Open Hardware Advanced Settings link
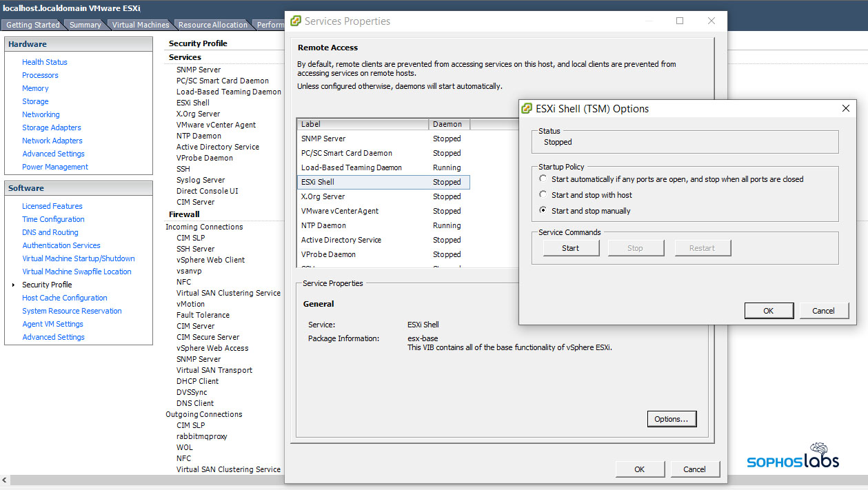This screenshot has height=490, width=868. [53, 154]
